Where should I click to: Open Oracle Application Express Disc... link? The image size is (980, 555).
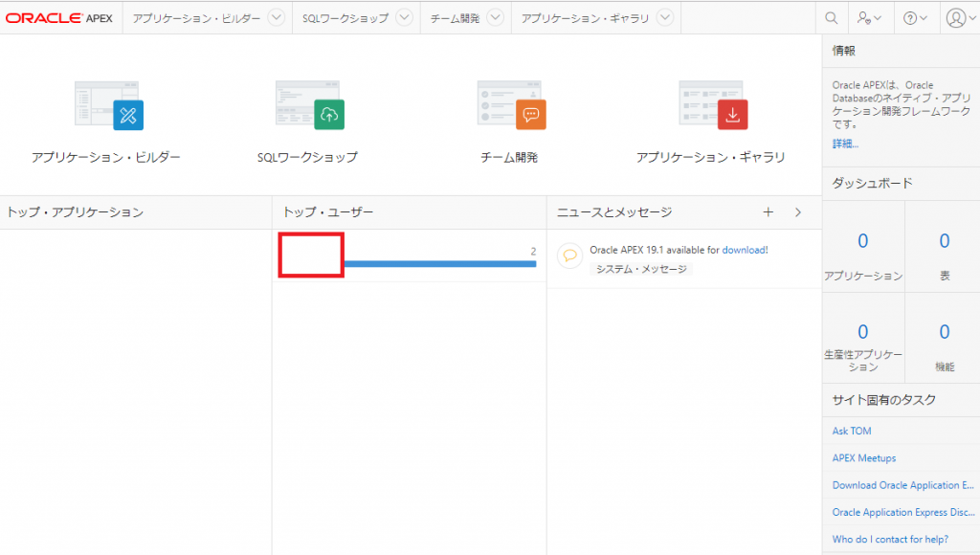[x=903, y=512]
